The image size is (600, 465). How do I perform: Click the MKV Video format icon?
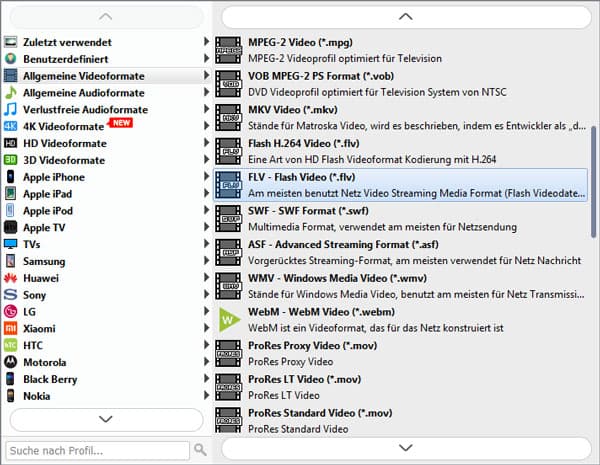pos(229,117)
